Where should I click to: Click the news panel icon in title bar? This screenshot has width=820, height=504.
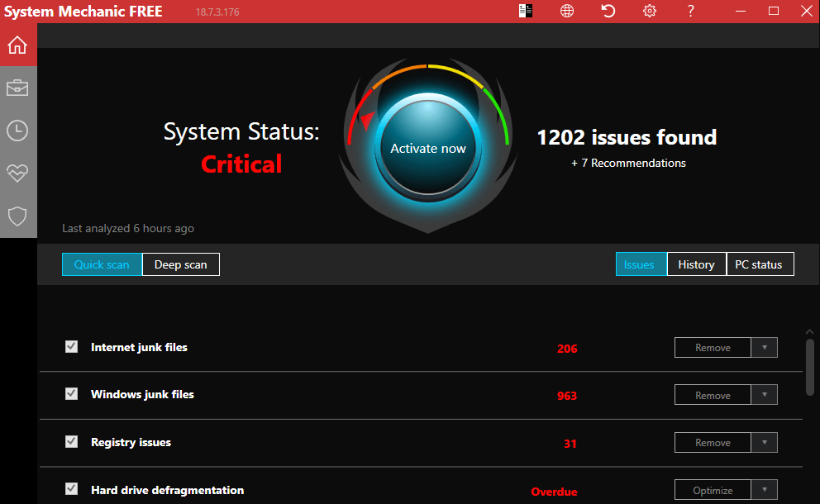pos(526,11)
